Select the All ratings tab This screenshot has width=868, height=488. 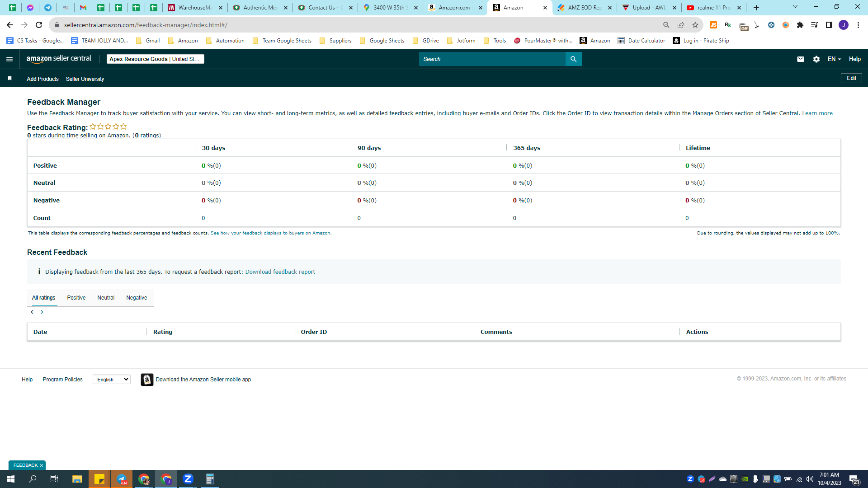[43, 298]
